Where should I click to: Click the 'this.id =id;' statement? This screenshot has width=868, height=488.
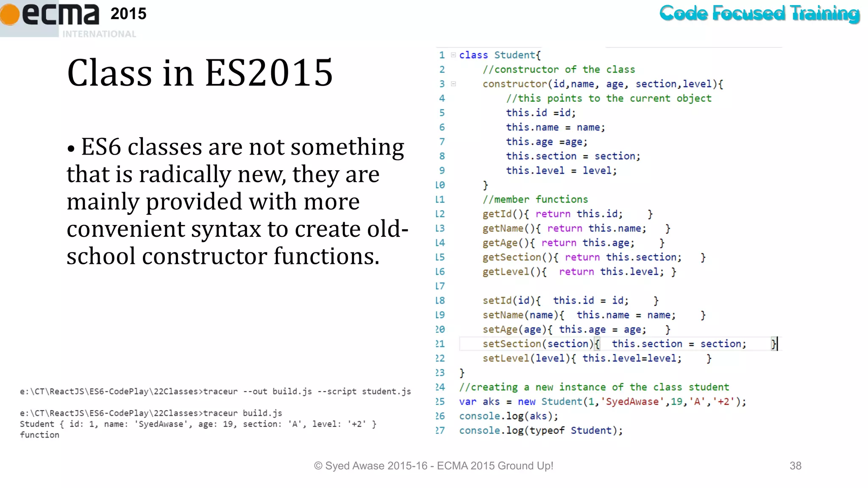(x=541, y=113)
